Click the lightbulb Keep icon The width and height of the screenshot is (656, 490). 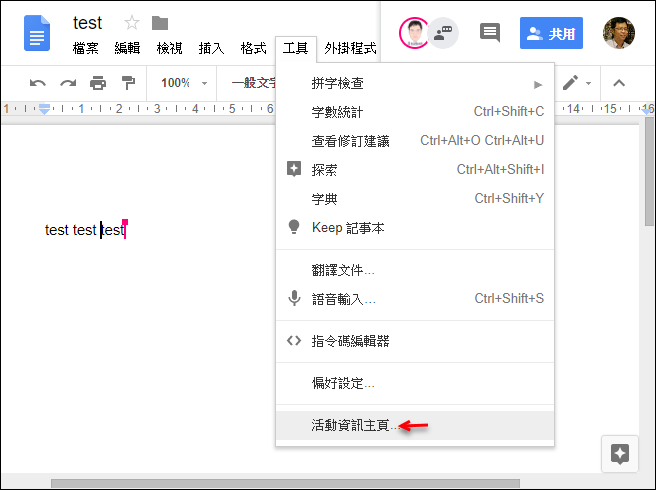[x=294, y=227]
